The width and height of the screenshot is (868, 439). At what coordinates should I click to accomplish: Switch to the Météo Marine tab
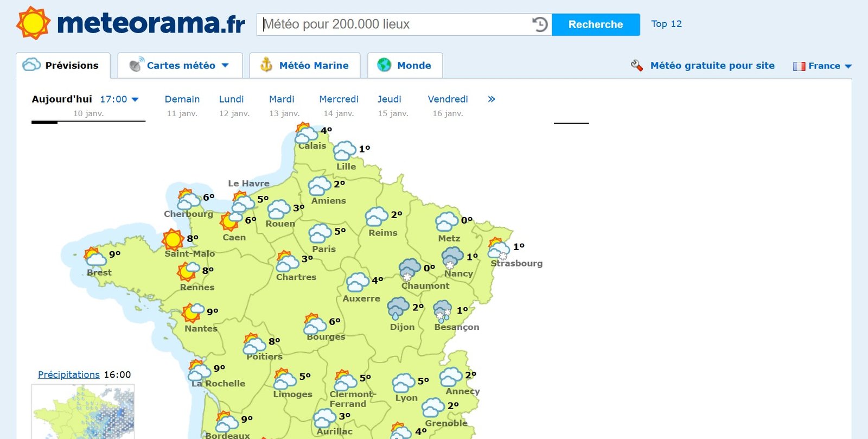coord(305,66)
